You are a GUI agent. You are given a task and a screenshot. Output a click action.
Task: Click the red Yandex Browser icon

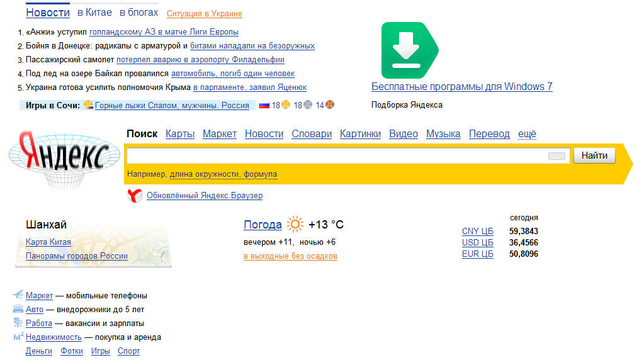point(135,195)
